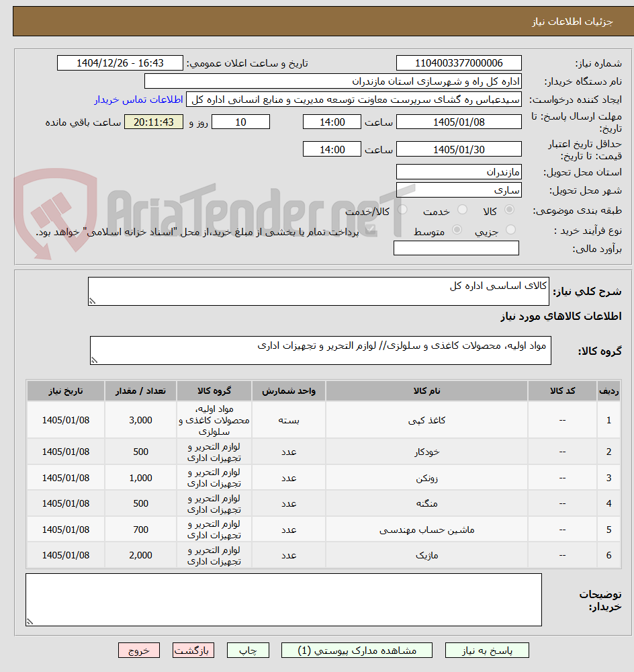Click the resize handle of گروه کالا box
Image resolution: width=634 pixels, height=672 pixels.
(94, 360)
